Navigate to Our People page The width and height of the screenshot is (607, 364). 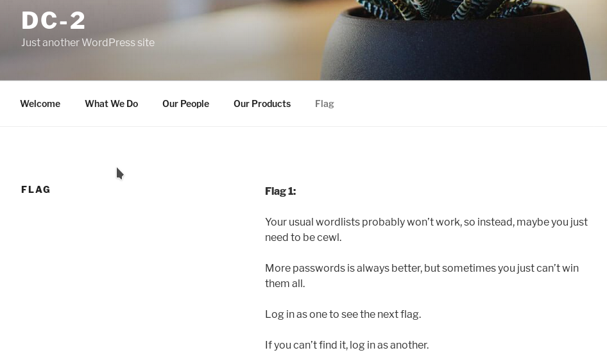186,104
